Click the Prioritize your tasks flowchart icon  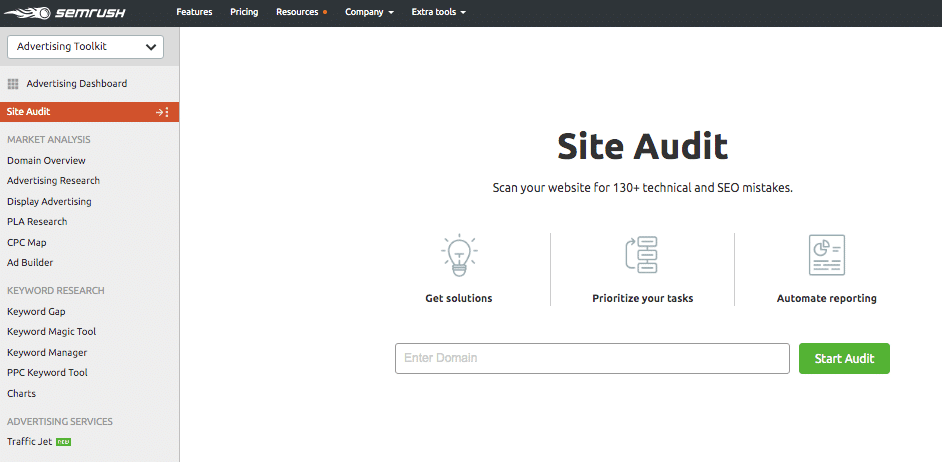(642, 255)
